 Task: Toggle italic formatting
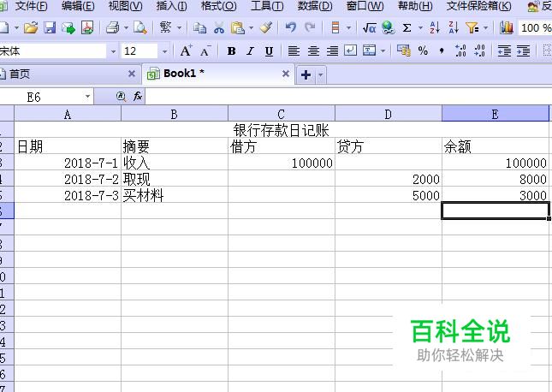click(x=250, y=51)
